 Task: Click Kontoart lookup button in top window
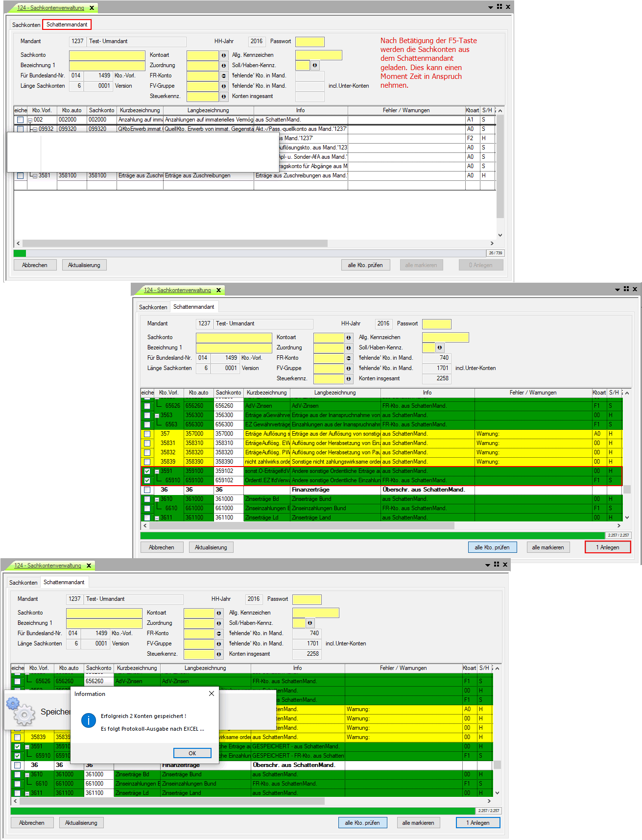pos(224,55)
